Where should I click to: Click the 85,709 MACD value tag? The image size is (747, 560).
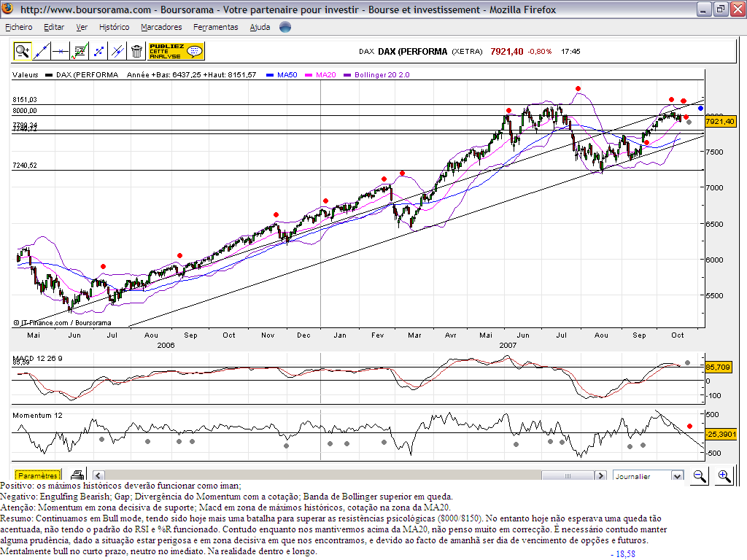718,367
